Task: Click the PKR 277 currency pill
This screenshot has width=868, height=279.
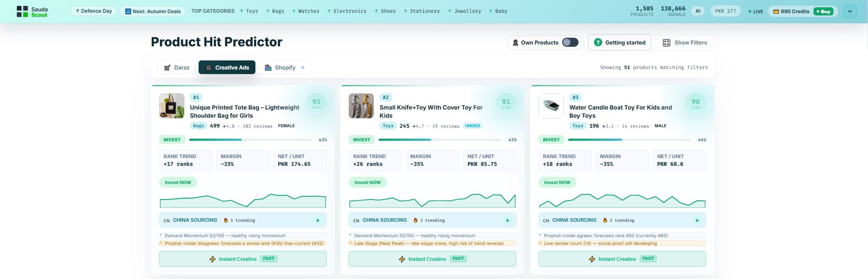Action: pos(725,11)
